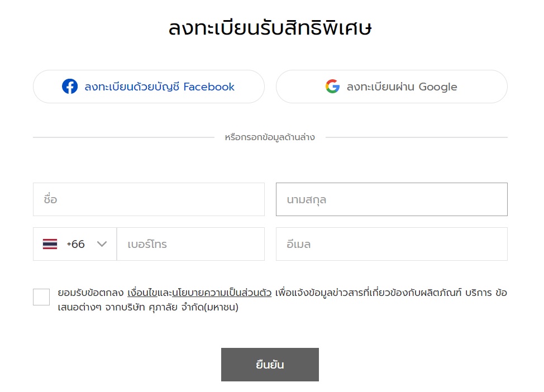
Task: Focus the เบอร์โทร phone number field
Action: pos(191,244)
